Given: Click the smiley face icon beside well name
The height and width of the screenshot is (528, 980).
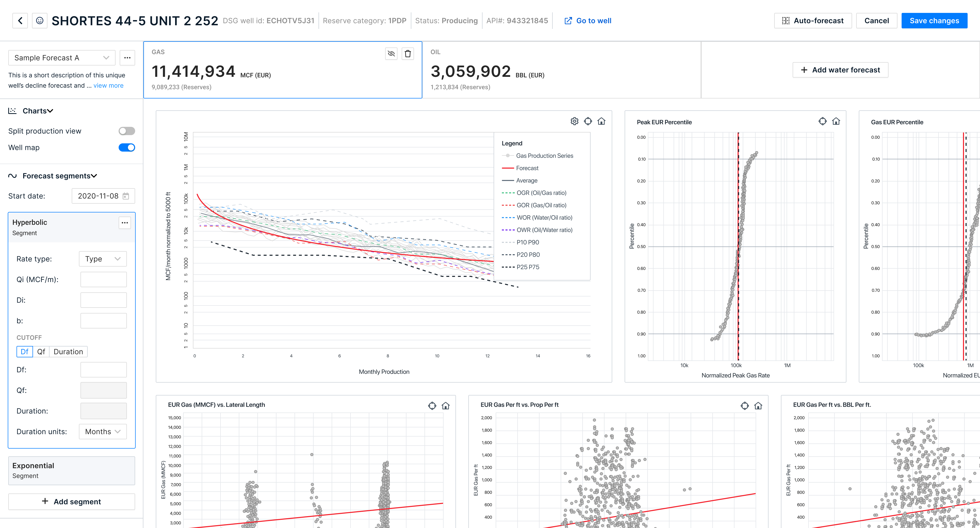Looking at the screenshot, I should click(39, 21).
